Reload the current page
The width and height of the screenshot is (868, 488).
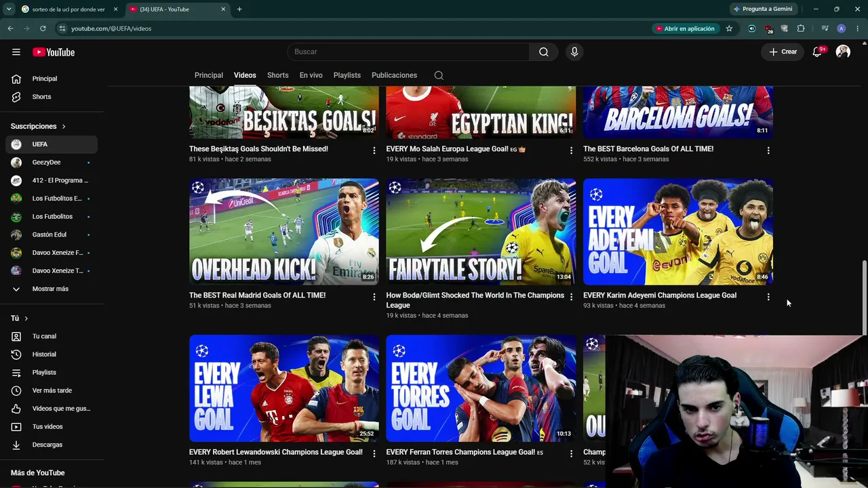pos(43,28)
